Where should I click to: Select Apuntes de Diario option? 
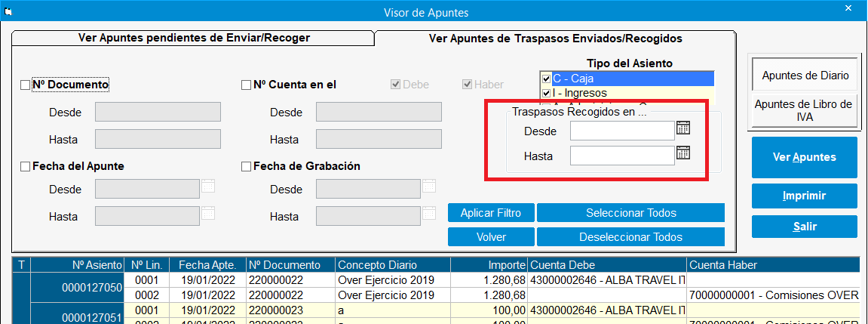(x=805, y=76)
